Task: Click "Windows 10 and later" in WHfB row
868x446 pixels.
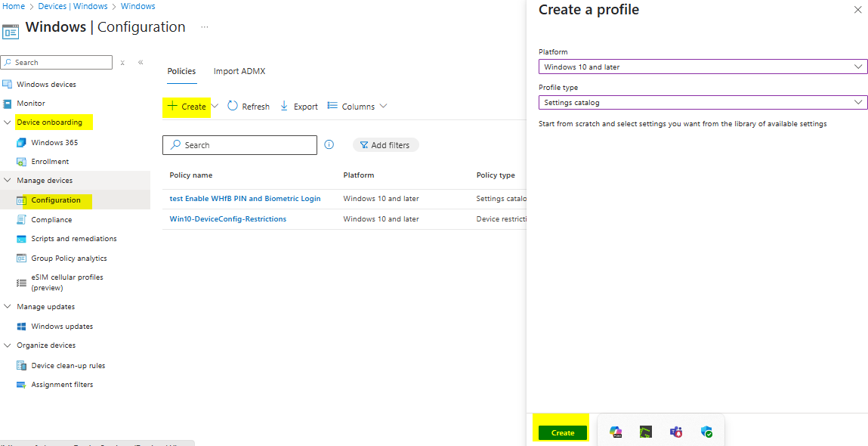Action: [x=381, y=198]
